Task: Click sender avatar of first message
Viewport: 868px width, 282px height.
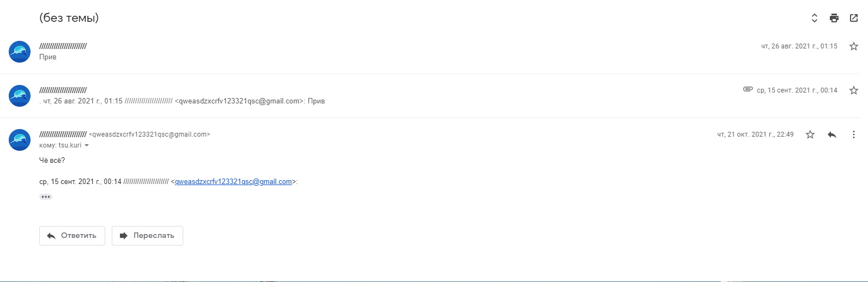Action: [20, 52]
